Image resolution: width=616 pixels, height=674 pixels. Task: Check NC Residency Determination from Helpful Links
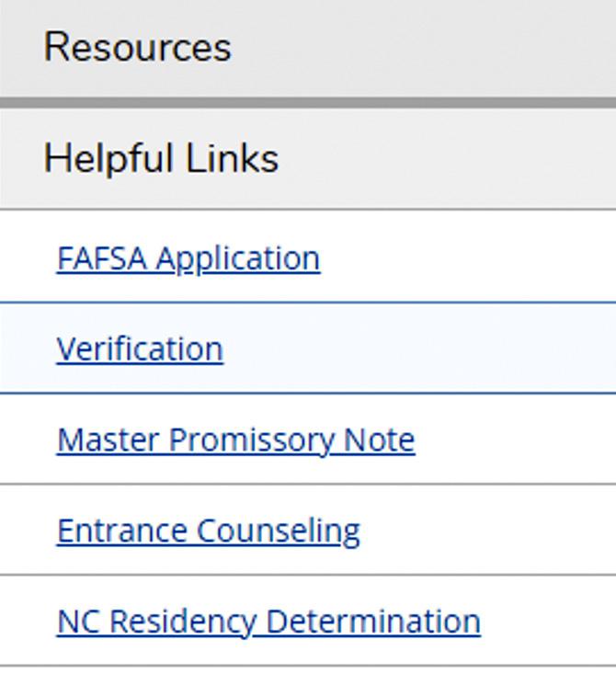tap(268, 622)
